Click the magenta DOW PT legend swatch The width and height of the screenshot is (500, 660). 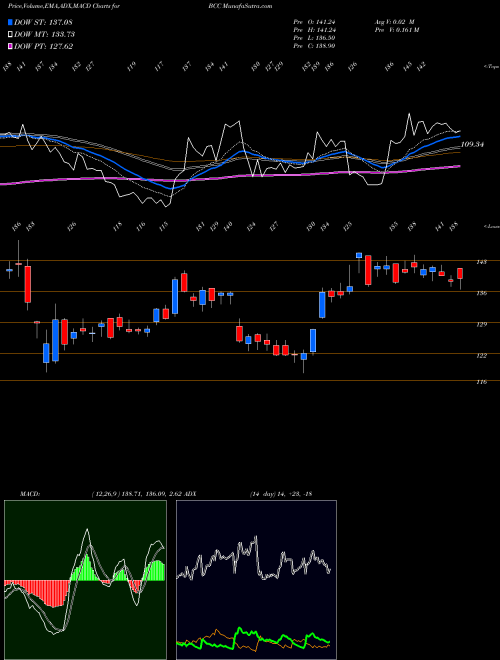(x=10, y=46)
